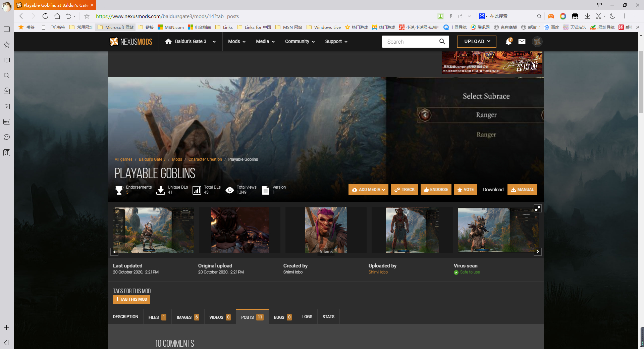Open sidebar search icon
This screenshot has height=349, width=644.
point(7,76)
